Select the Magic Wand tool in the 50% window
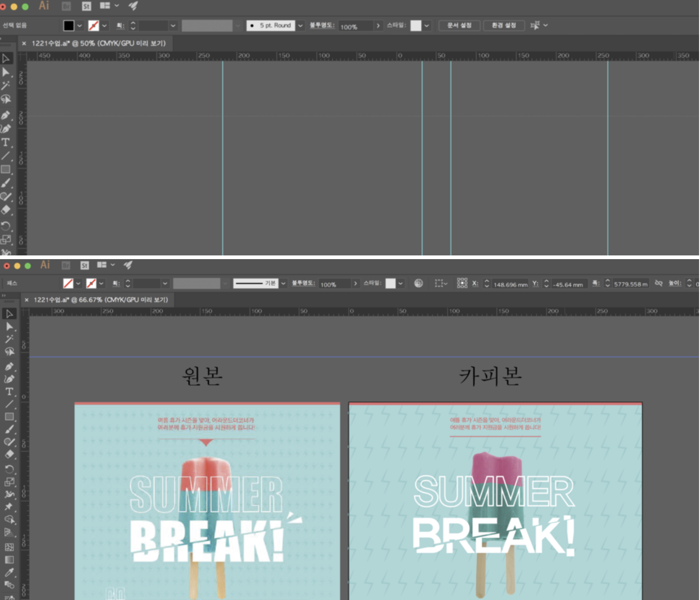The width and height of the screenshot is (700, 600). (6, 85)
